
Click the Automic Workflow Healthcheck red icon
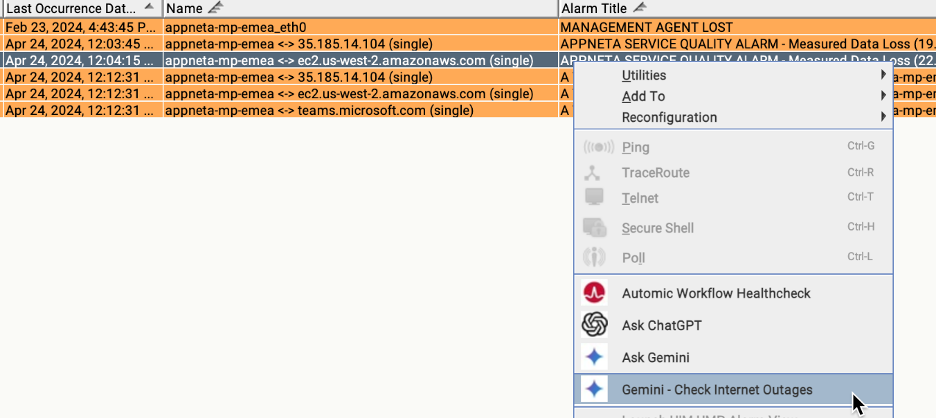[x=595, y=294]
